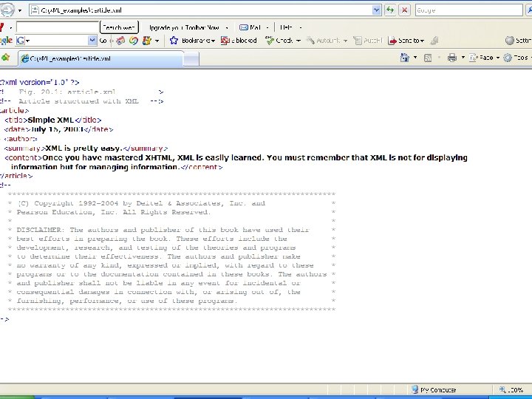Open the Help menu in Yahoo toolbar
Screen dimensions: 532x399
click(287, 27)
